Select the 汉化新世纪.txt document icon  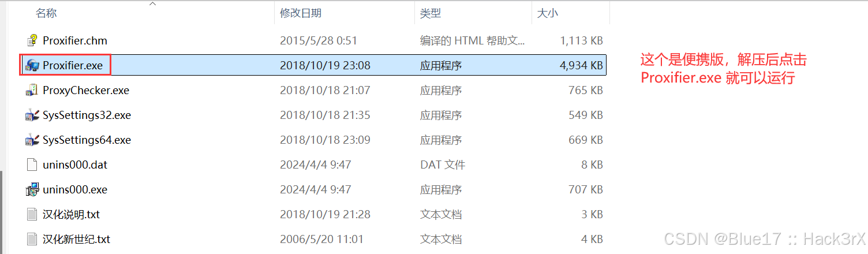pos(32,239)
